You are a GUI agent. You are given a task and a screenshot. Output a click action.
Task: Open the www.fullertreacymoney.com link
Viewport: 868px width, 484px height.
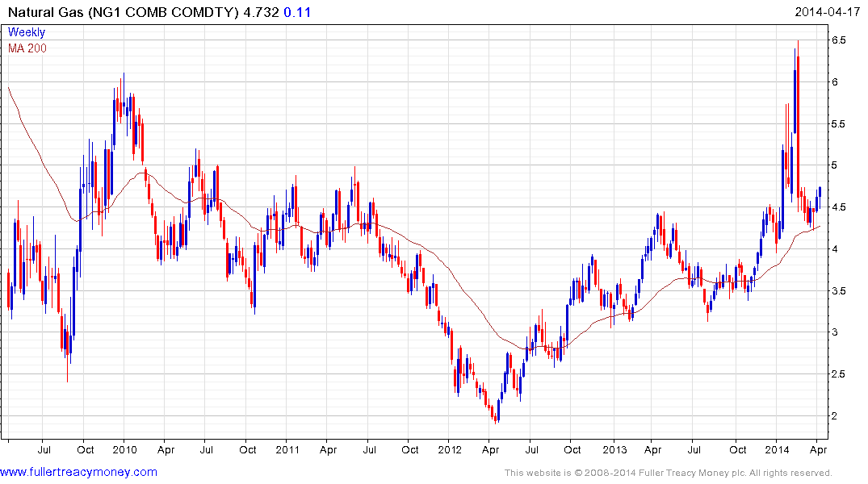[78, 471]
